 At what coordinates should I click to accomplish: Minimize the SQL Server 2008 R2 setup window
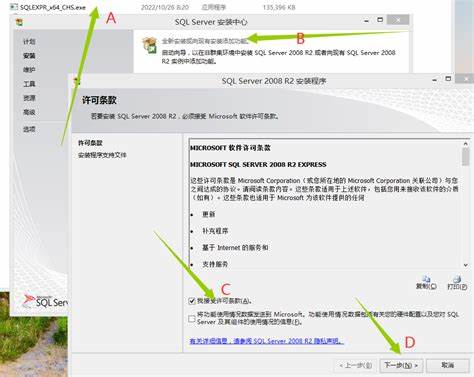pyautogui.click(x=434, y=80)
